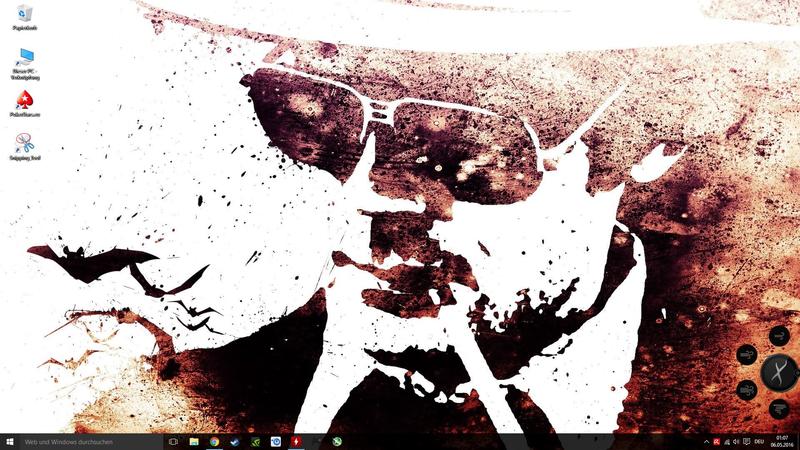
Task: Open the clock showing 01:07
Action: [782, 442]
